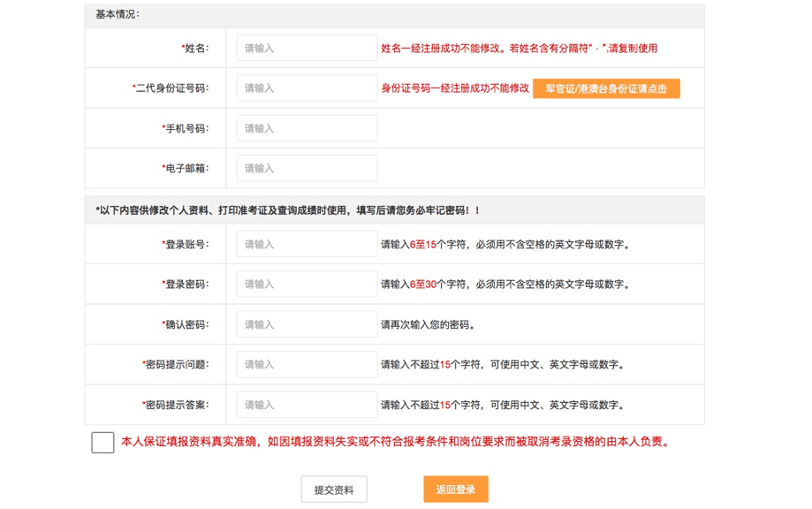Focus the 二代身份证号码 text box
This screenshot has height=509, width=812.
click(x=307, y=88)
